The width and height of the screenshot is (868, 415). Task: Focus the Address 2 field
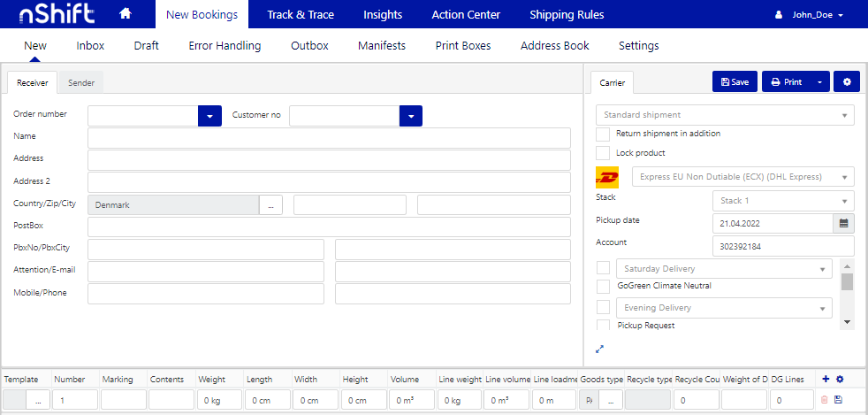tap(329, 181)
